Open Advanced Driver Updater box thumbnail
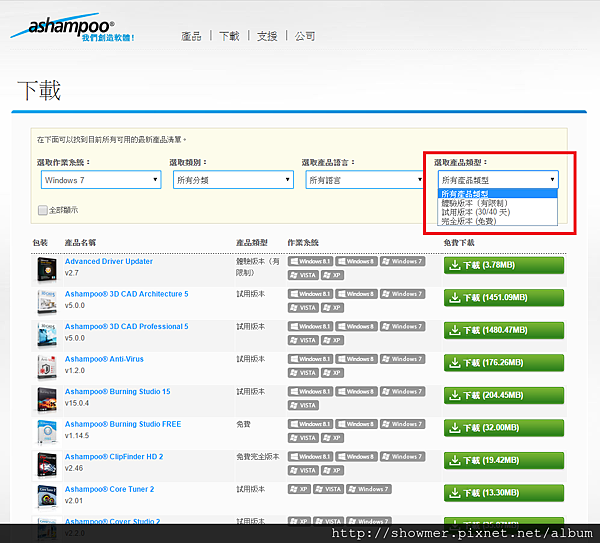 (x=47, y=269)
